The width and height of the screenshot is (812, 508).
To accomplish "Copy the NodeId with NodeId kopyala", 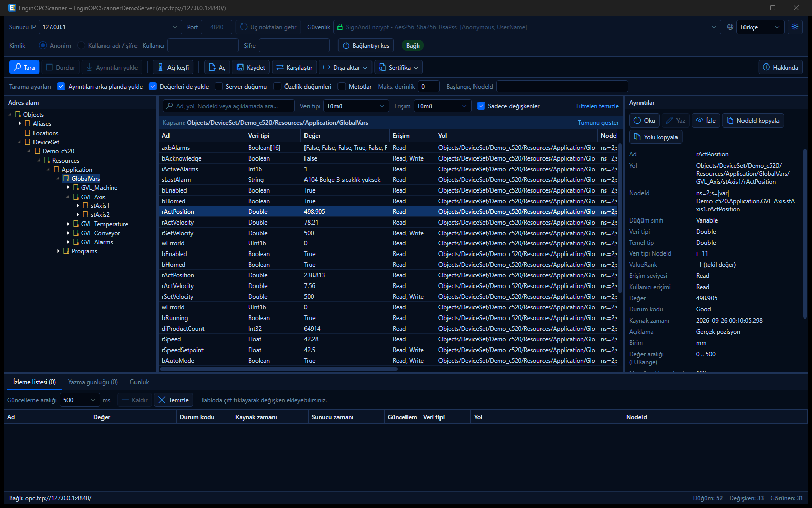I will pyautogui.click(x=753, y=120).
